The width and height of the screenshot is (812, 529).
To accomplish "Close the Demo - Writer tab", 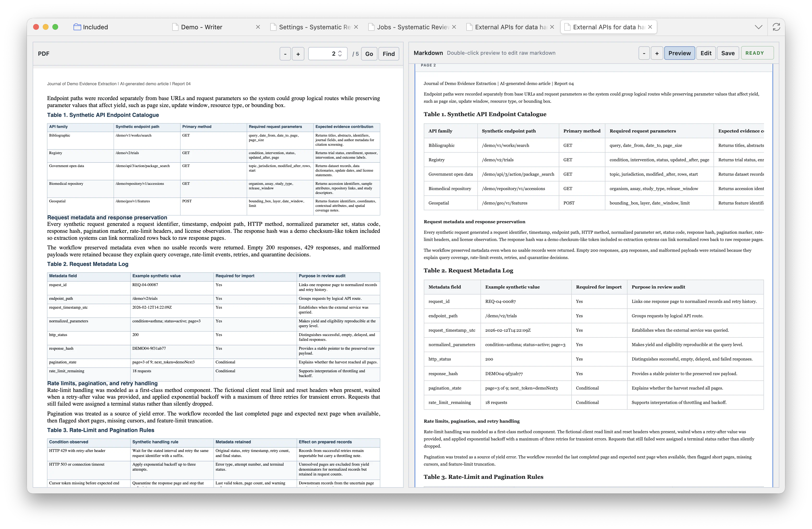I will 258,27.
